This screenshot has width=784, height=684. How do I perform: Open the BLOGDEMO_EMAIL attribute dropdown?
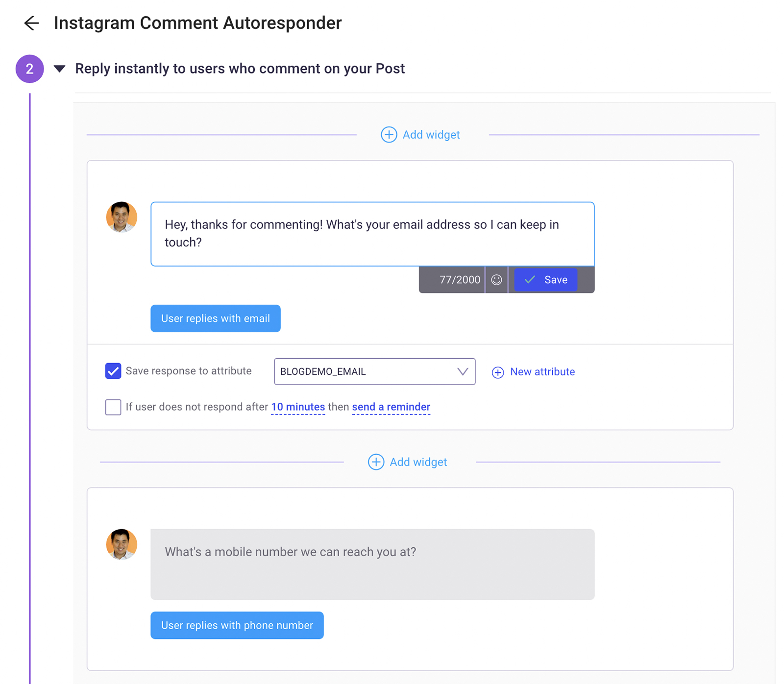[374, 371]
